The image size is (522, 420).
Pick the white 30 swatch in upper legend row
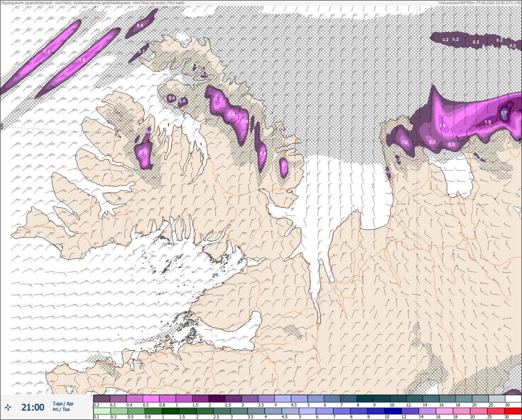pos(513,398)
